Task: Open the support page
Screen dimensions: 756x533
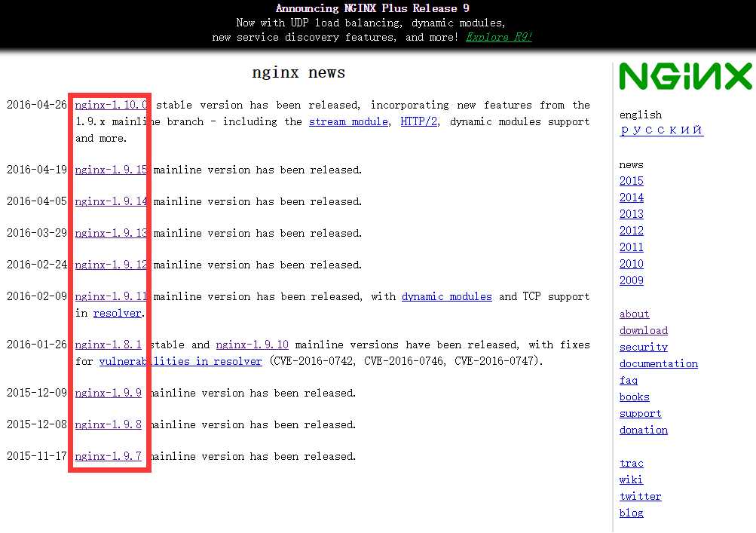Action: pos(641,413)
